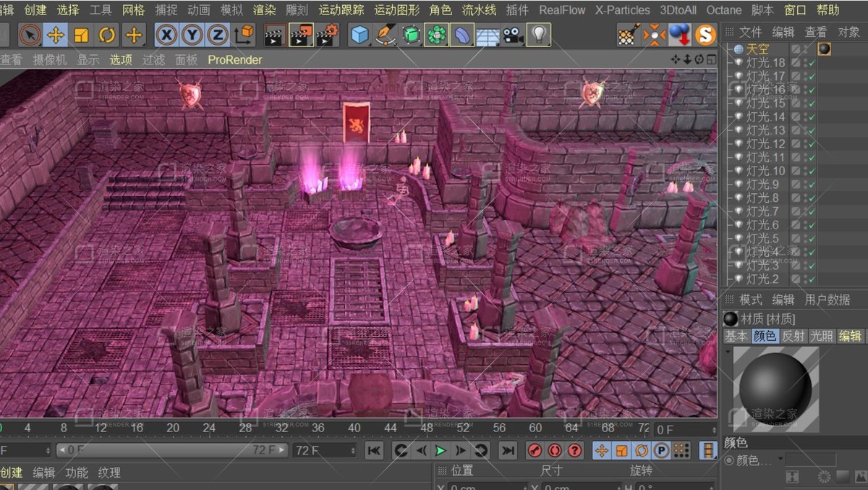Open the viewport 摄像机 menu
The height and width of the screenshot is (490, 868).
click(x=50, y=60)
